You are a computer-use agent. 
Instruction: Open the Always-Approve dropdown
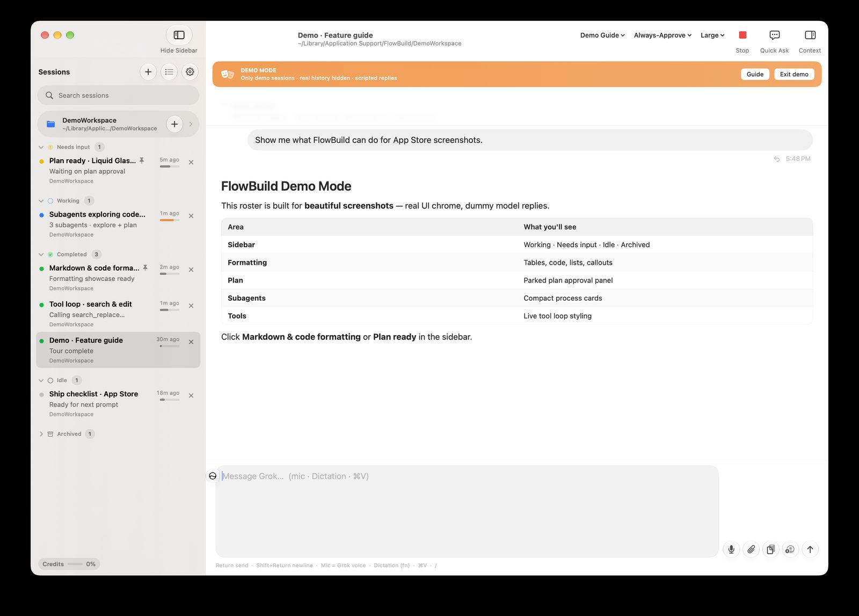coord(663,35)
